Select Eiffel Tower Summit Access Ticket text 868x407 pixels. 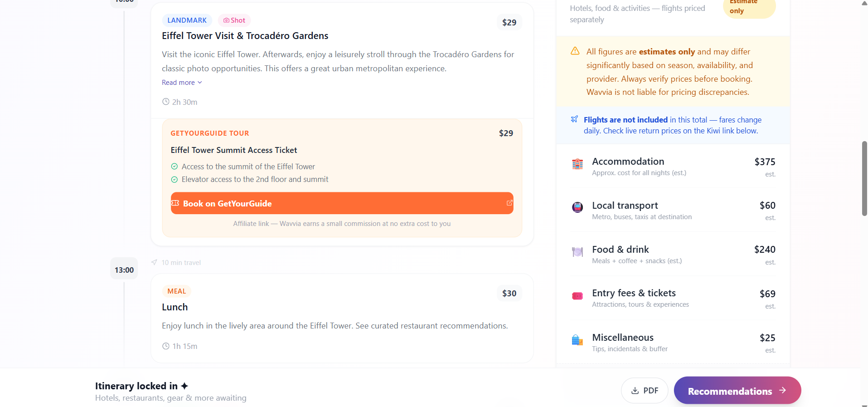pyautogui.click(x=234, y=150)
